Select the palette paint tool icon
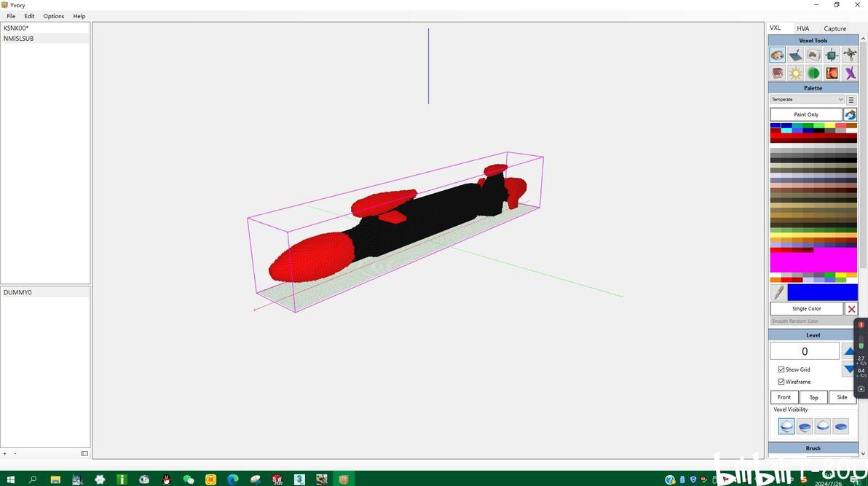 coord(777,55)
